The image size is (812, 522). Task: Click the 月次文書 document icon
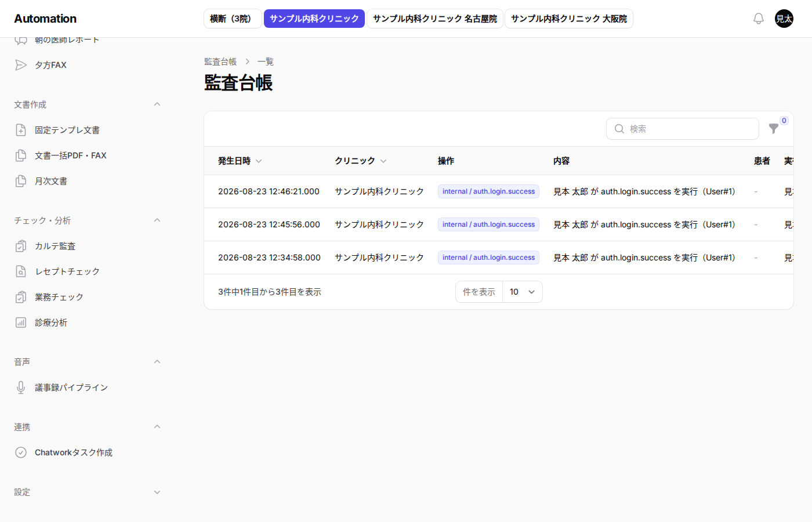pos(21,181)
